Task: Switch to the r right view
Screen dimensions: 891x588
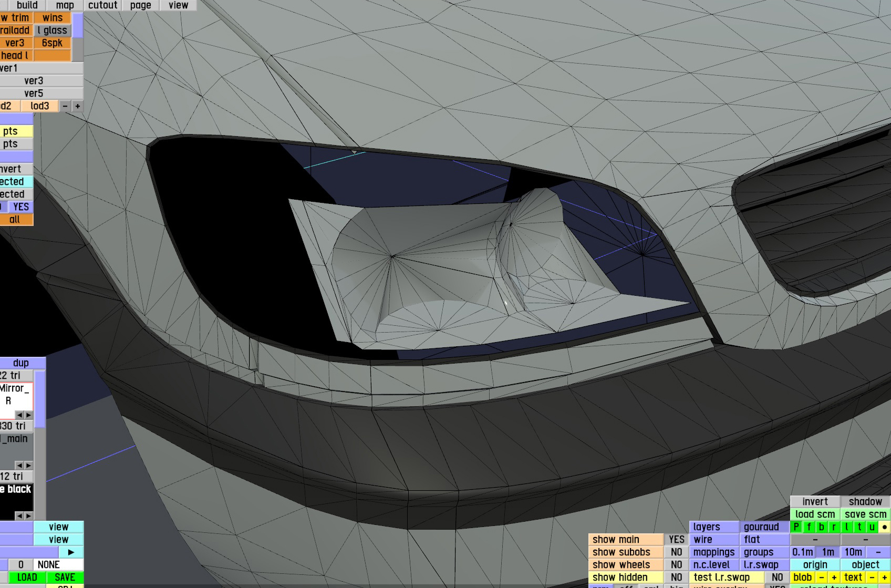Action: pos(834,527)
